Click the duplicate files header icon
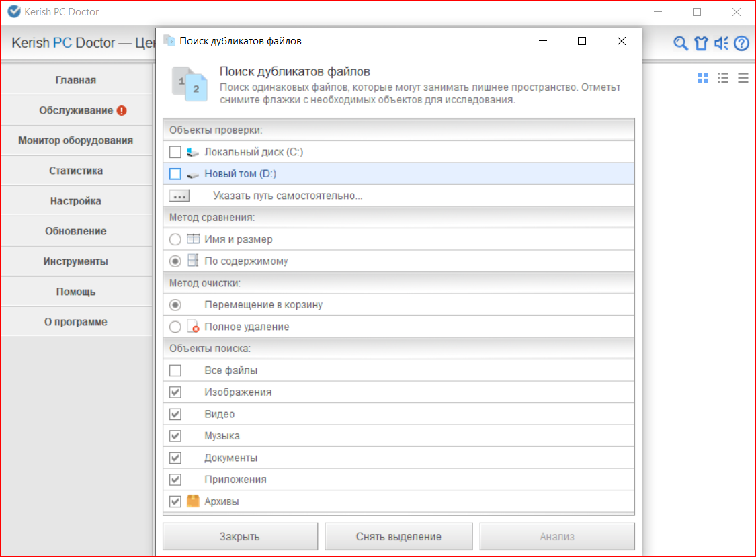This screenshot has height=557, width=756. 190,84
